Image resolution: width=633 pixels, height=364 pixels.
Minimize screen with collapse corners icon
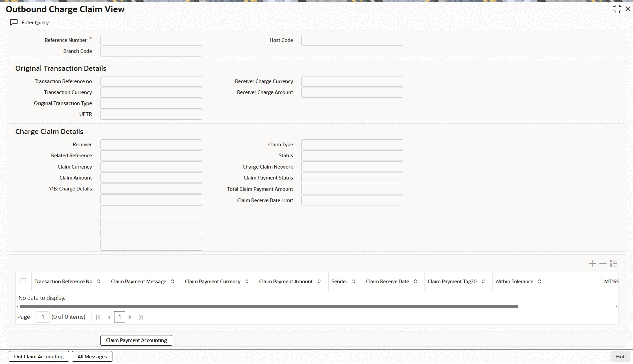tap(617, 9)
